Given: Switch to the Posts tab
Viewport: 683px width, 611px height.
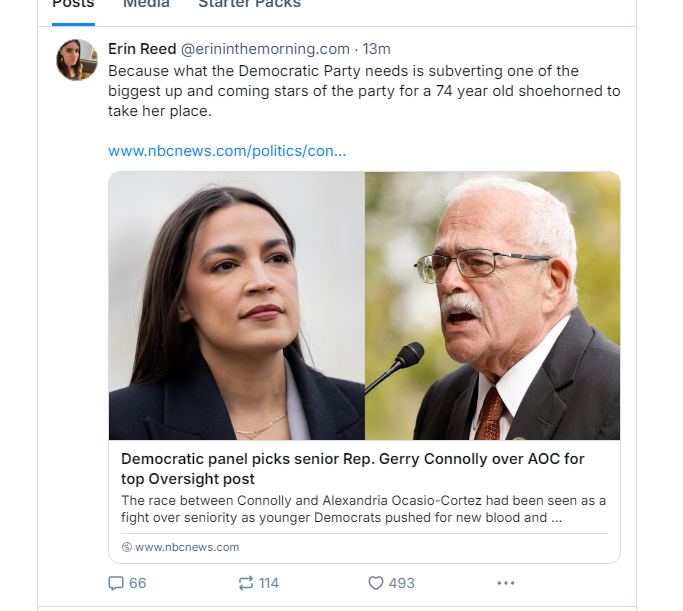Looking at the screenshot, I should 73,4.
